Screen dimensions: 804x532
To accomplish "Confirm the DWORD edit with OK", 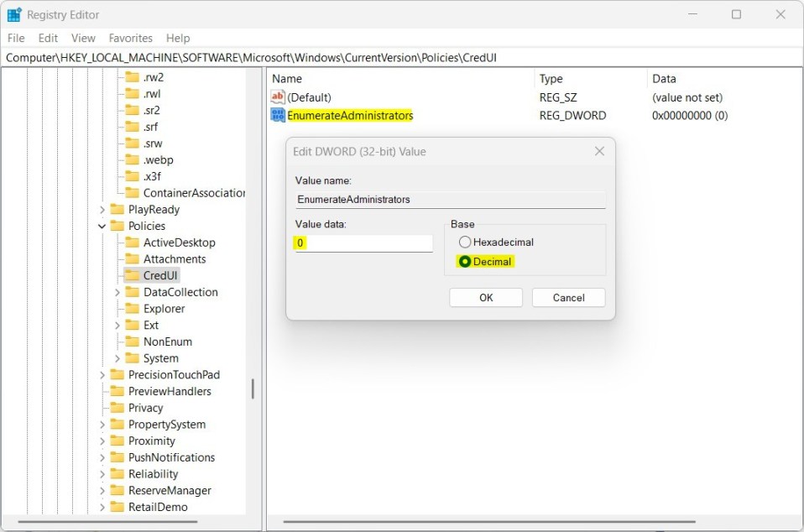I will [486, 297].
